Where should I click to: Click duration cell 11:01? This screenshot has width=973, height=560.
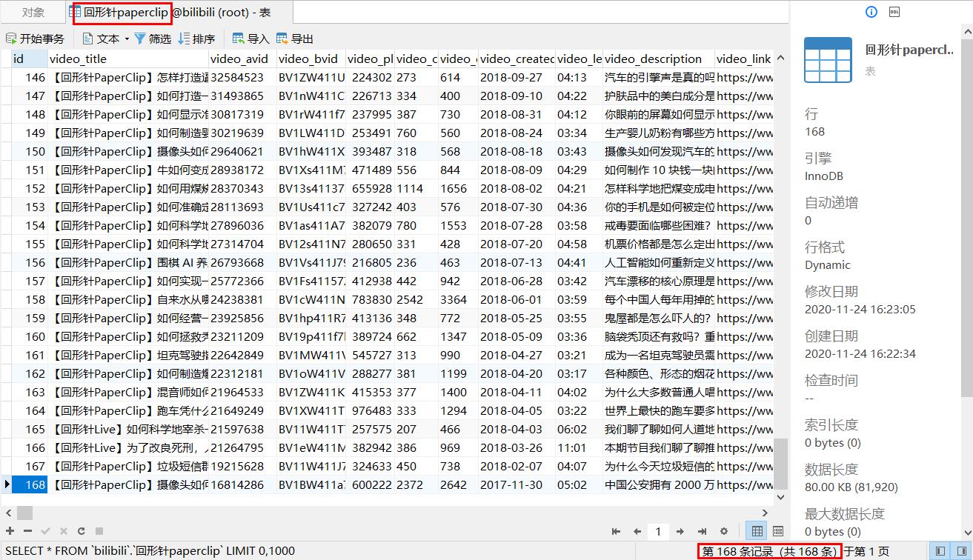point(579,447)
